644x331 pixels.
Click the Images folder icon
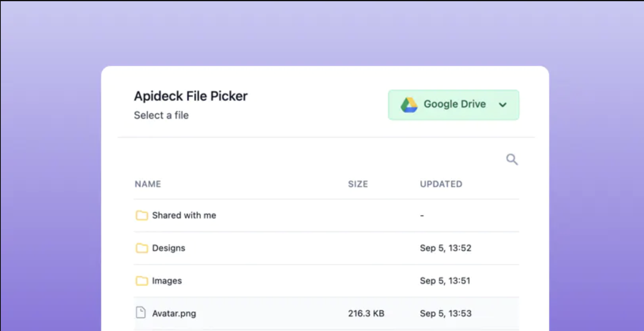coord(142,281)
